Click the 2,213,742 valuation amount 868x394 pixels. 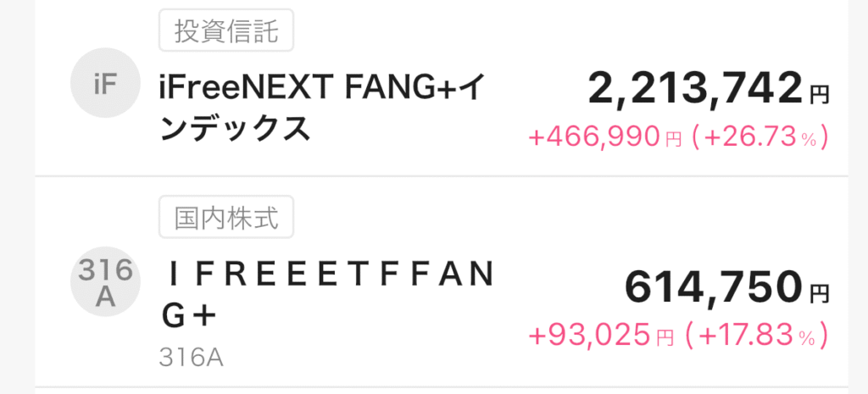click(x=694, y=86)
